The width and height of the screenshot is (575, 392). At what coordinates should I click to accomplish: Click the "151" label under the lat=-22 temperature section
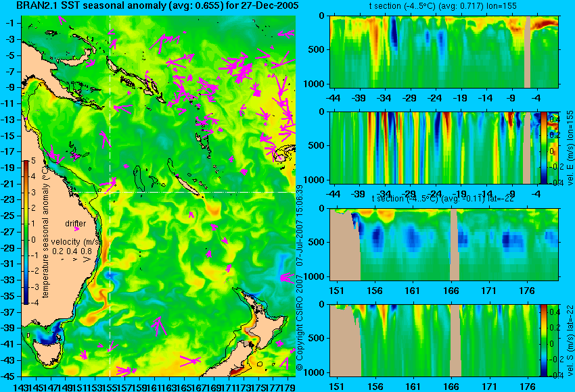tap(337, 291)
